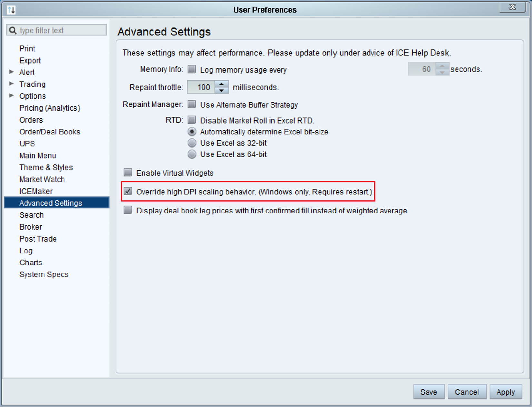Select Use Excel as 32-bit option
The width and height of the screenshot is (532, 407).
(x=192, y=143)
